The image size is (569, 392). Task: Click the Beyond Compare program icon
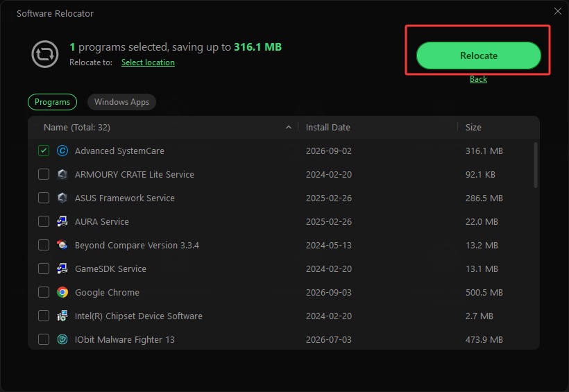pos(62,245)
